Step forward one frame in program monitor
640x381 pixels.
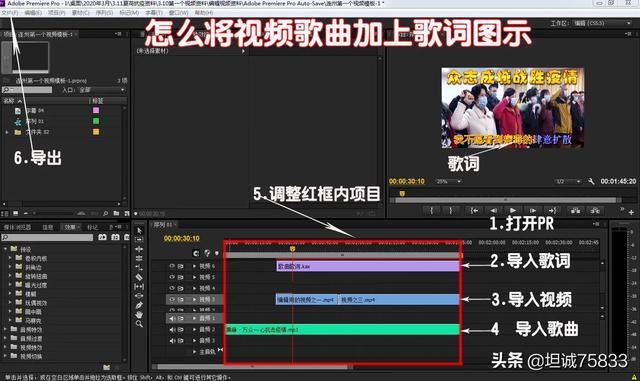point(533,211)
